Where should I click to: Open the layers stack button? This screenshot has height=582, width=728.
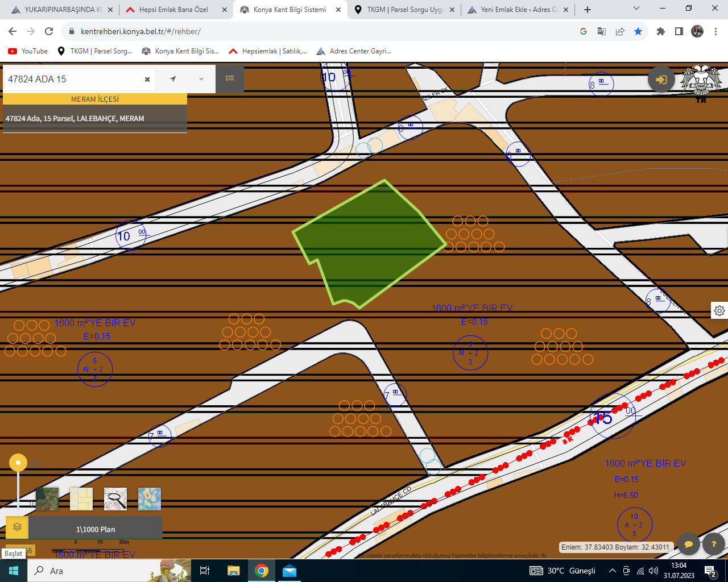17,527
